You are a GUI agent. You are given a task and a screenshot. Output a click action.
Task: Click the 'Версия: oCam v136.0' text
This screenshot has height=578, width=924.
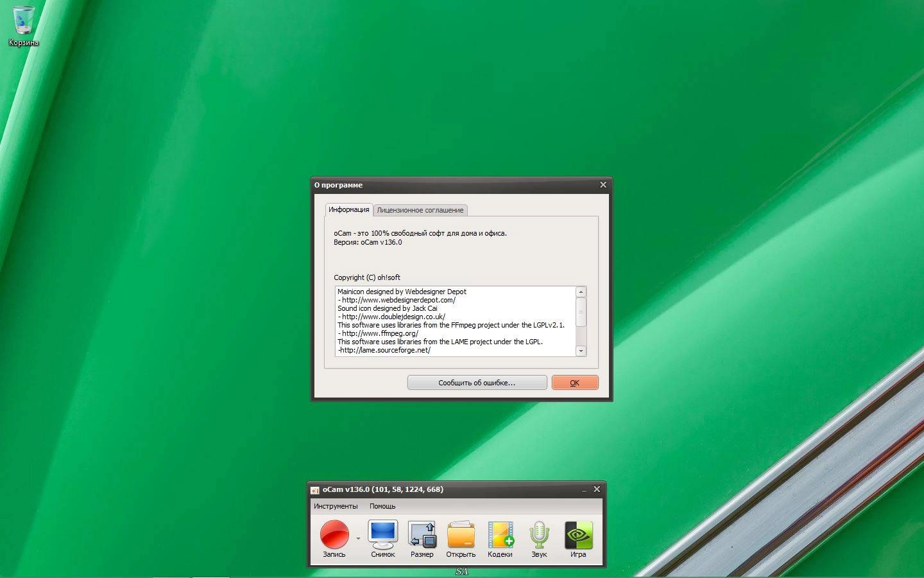(x=368, y=242)
